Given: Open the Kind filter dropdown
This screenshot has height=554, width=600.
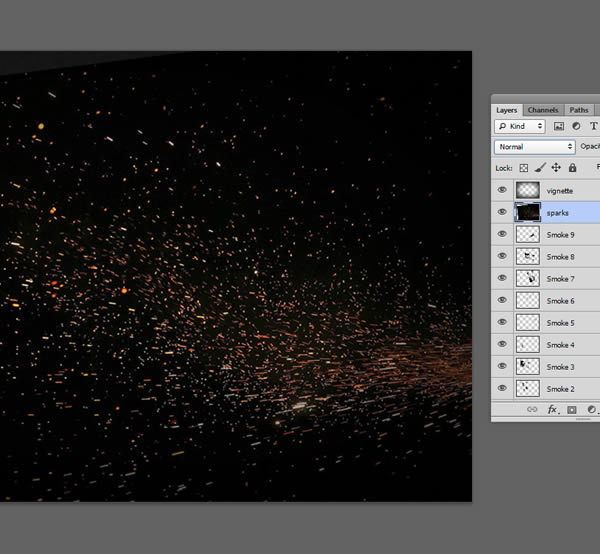Looking at the screenshot, I should [520, 126].
